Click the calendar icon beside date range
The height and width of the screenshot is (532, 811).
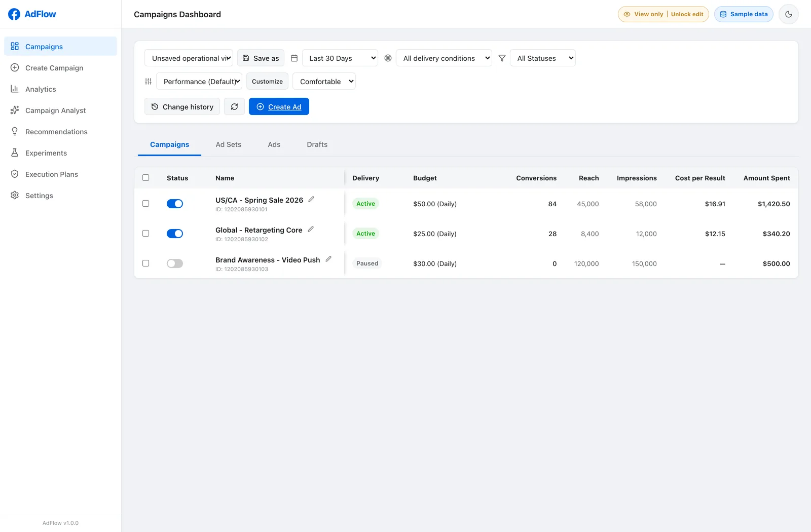tap(294, 58)
